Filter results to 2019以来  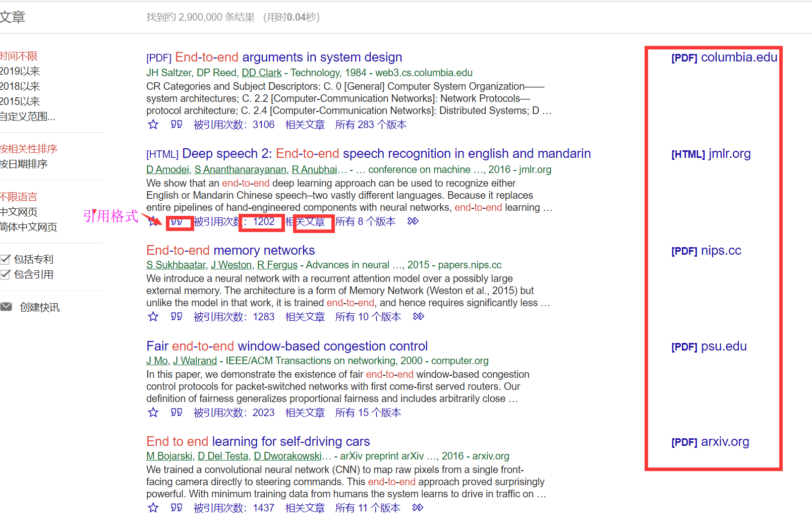tap(20, 71)
